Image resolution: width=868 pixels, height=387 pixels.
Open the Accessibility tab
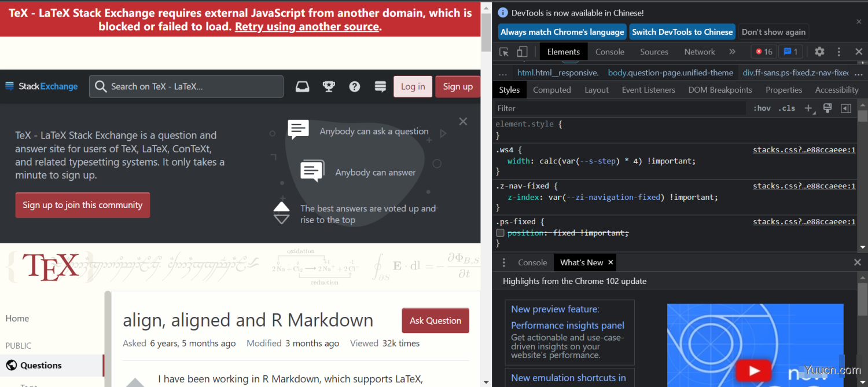point(837,90)
